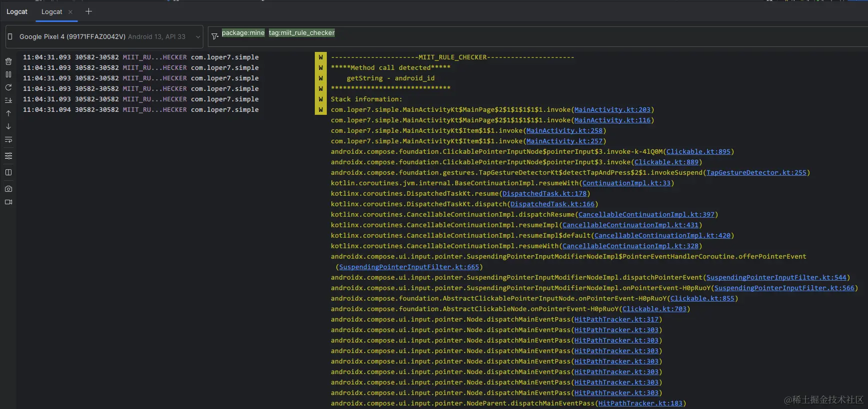The image size is (868, 409).
Task: Open the Clickable.kt:889 link
Action: click(666, 162)
